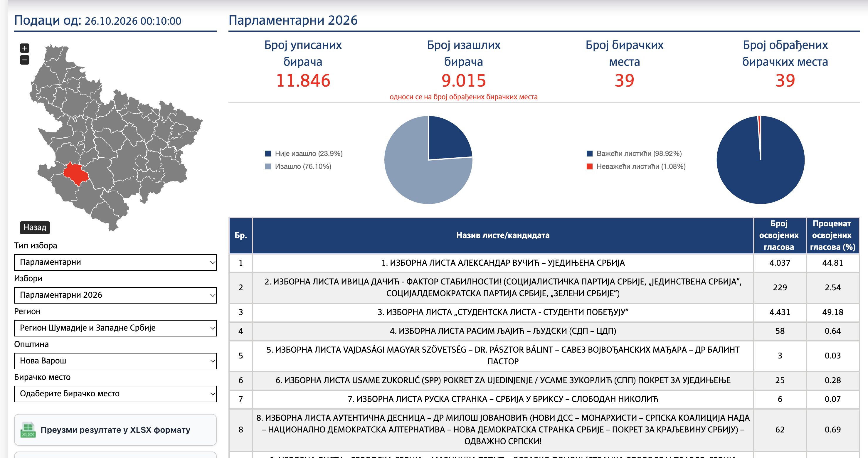
Task: Open the Општина dropdown showing Нова Варош
Action: 115,361
